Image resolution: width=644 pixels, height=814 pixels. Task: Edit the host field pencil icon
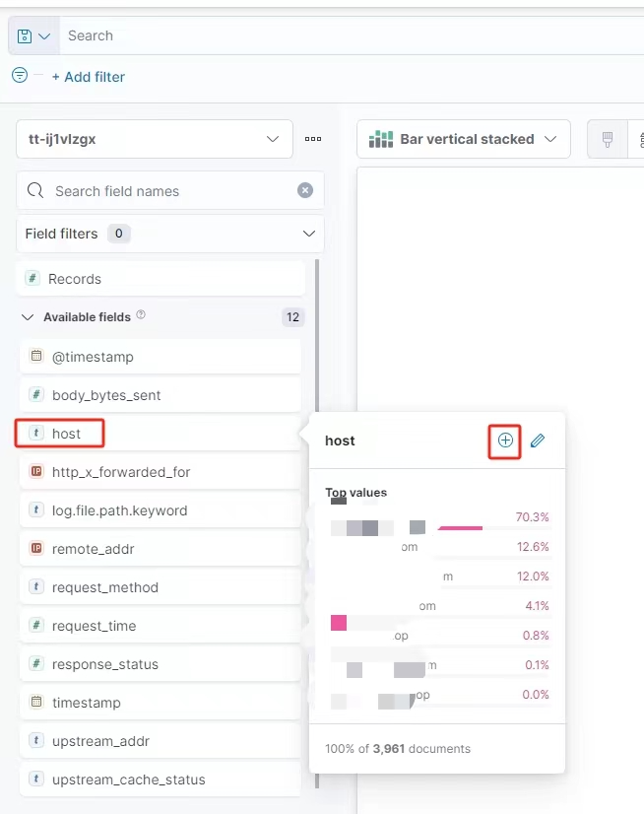(538, 441)
